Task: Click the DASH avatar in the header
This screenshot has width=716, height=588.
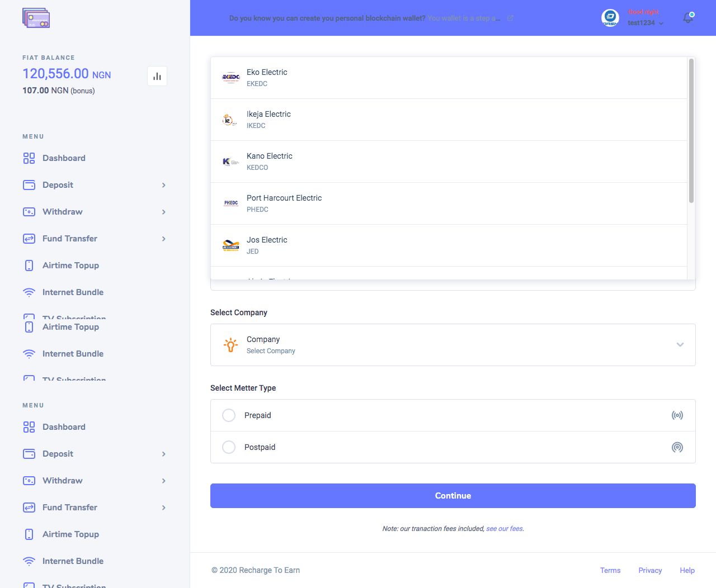Action: tap(610, 18)
